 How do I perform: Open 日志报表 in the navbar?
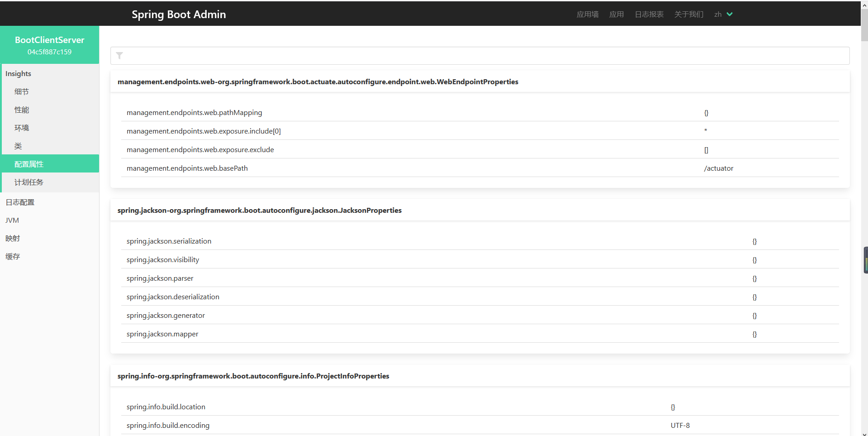point(649,14)
